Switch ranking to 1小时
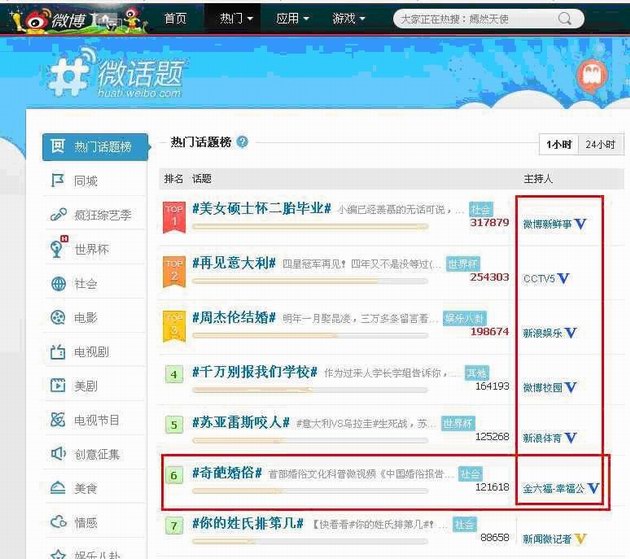630x559 pixels. pos(558,144)
